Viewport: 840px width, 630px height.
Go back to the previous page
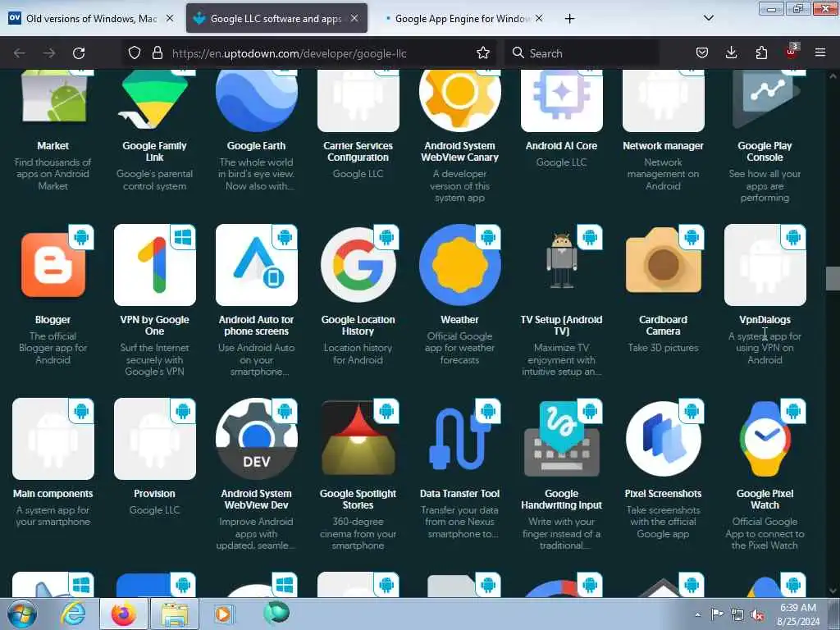[20, 53]
